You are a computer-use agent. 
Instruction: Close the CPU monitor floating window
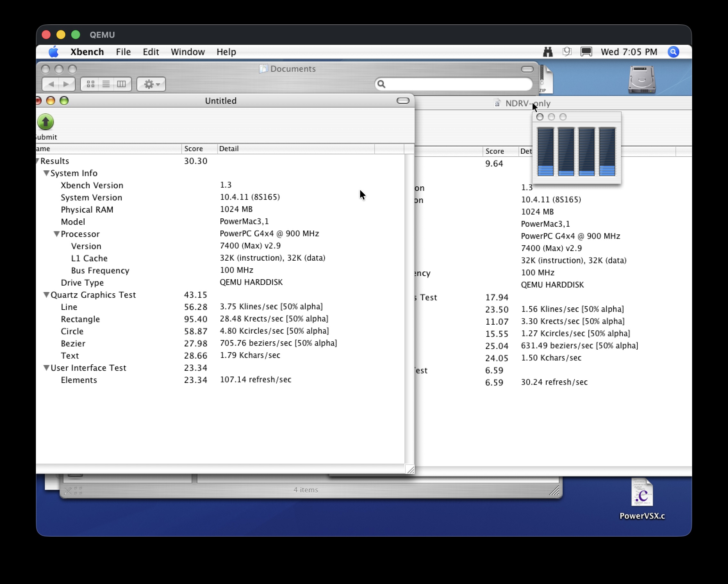pos(540,117)
